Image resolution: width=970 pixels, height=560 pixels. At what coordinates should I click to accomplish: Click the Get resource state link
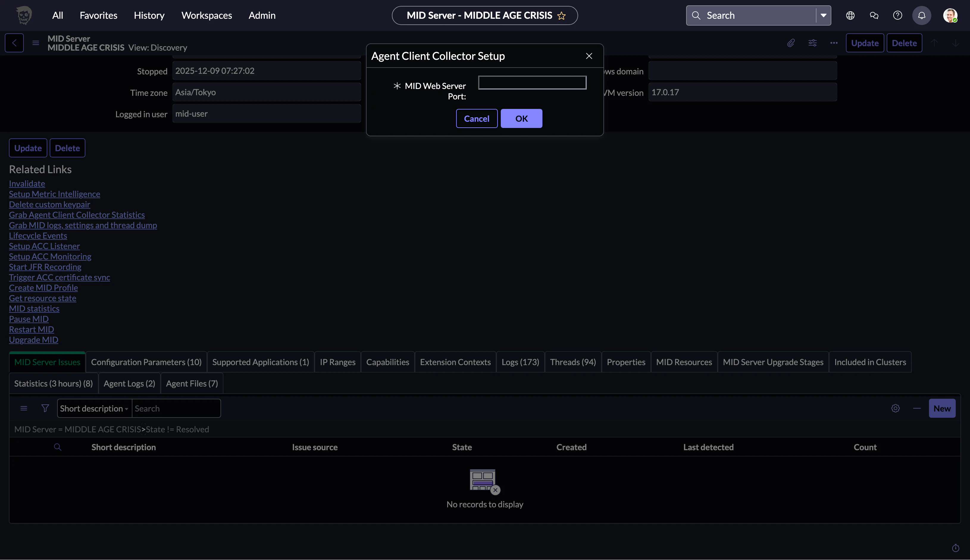point(43,298)
